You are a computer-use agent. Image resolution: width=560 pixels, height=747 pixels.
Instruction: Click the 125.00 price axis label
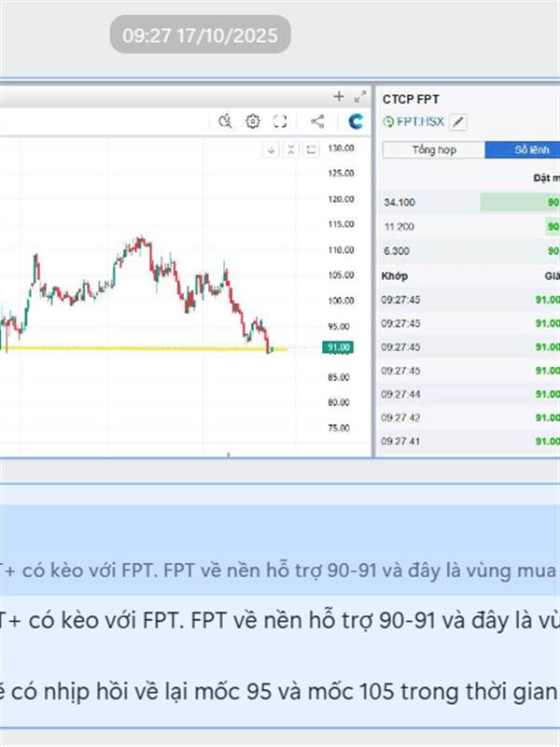click(341, 173)
